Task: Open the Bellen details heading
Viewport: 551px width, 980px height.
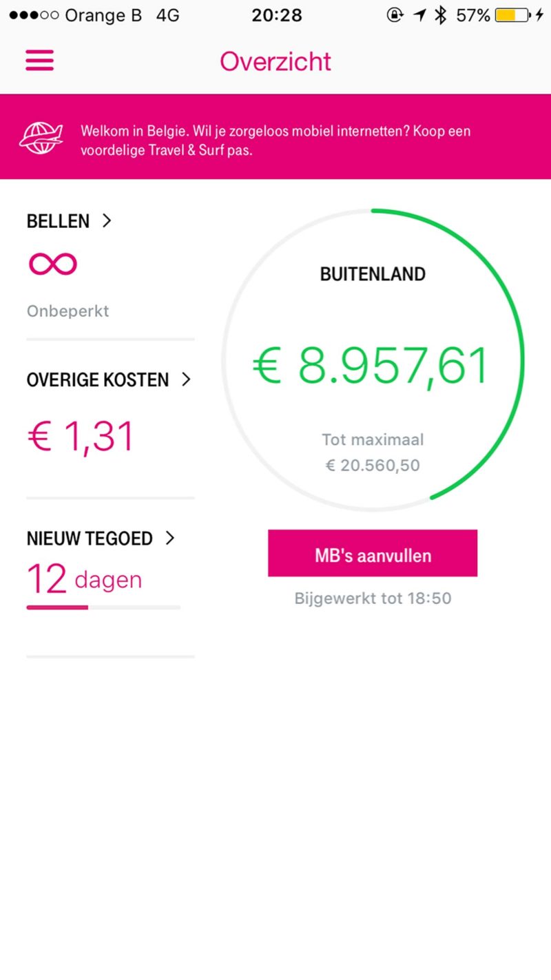Action: point(59,221)
